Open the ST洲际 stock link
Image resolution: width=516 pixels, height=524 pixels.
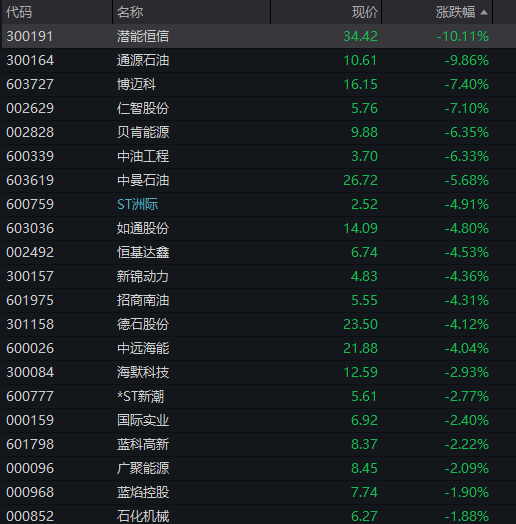137,204
